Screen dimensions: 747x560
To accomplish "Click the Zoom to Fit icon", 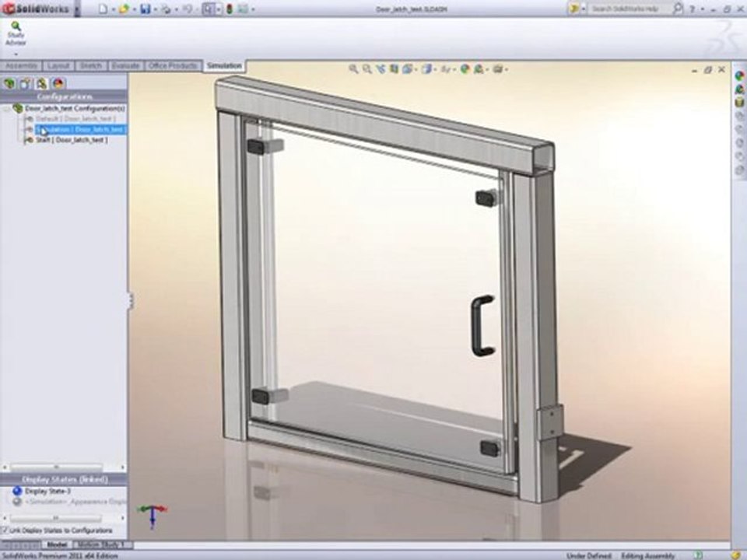I will [353, 69].
